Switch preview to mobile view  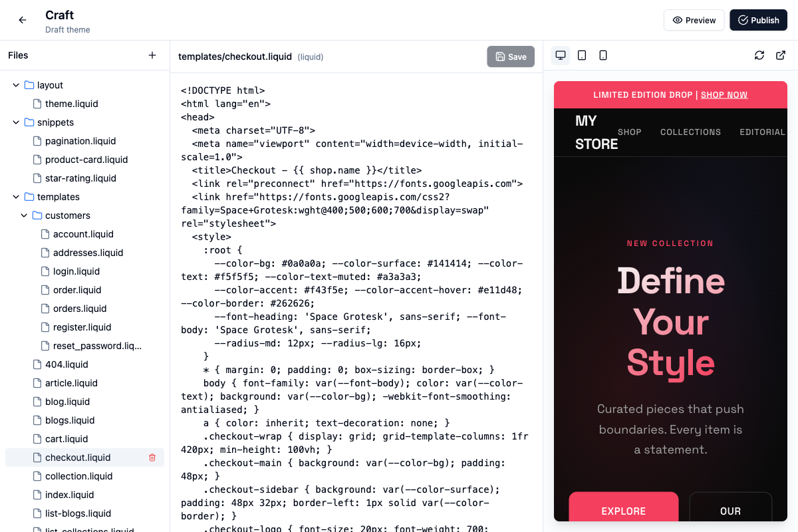coord(603,55)
